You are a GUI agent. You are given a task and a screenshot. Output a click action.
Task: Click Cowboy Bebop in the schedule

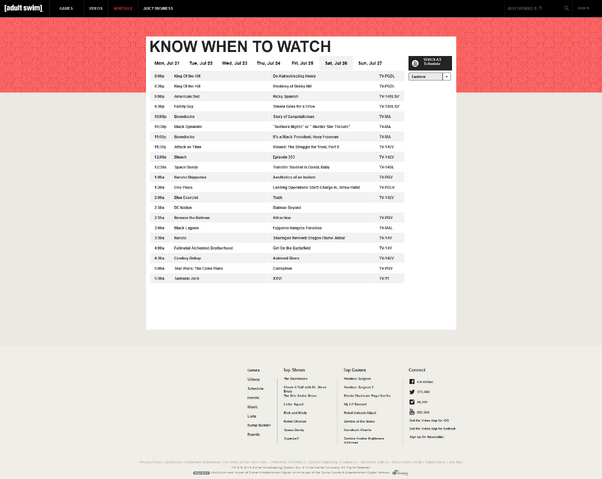click(x=187, y=258)
